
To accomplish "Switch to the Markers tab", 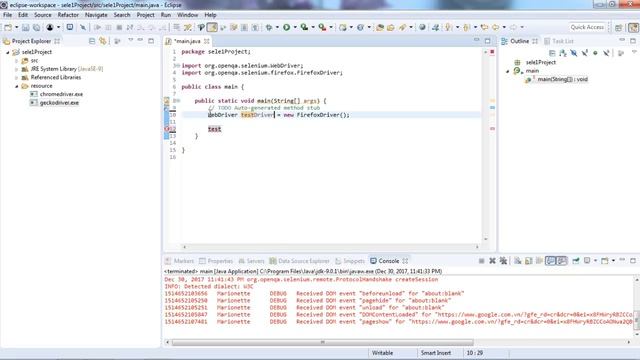I will 180,261.
